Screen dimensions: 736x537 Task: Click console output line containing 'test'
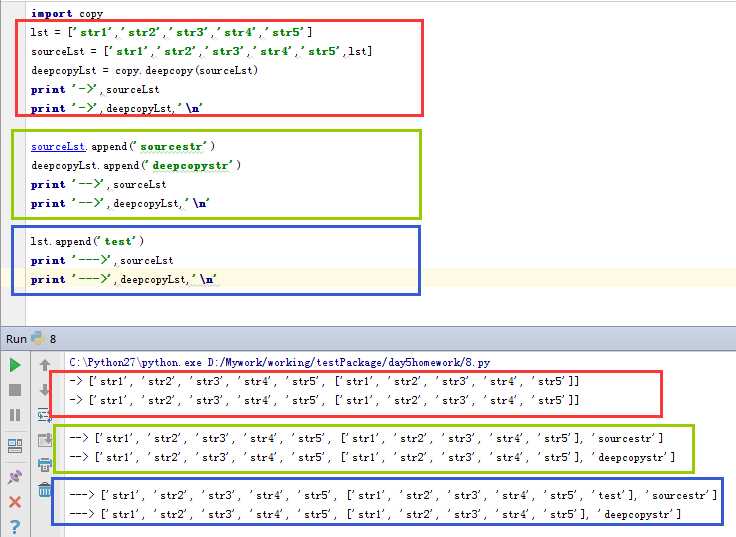393,495
